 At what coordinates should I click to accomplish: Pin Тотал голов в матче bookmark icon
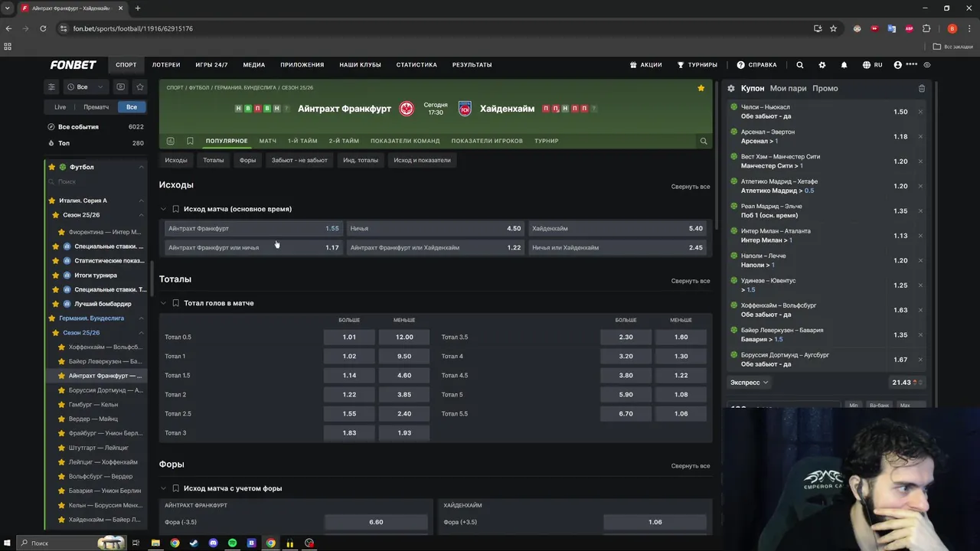click(175, 303)
